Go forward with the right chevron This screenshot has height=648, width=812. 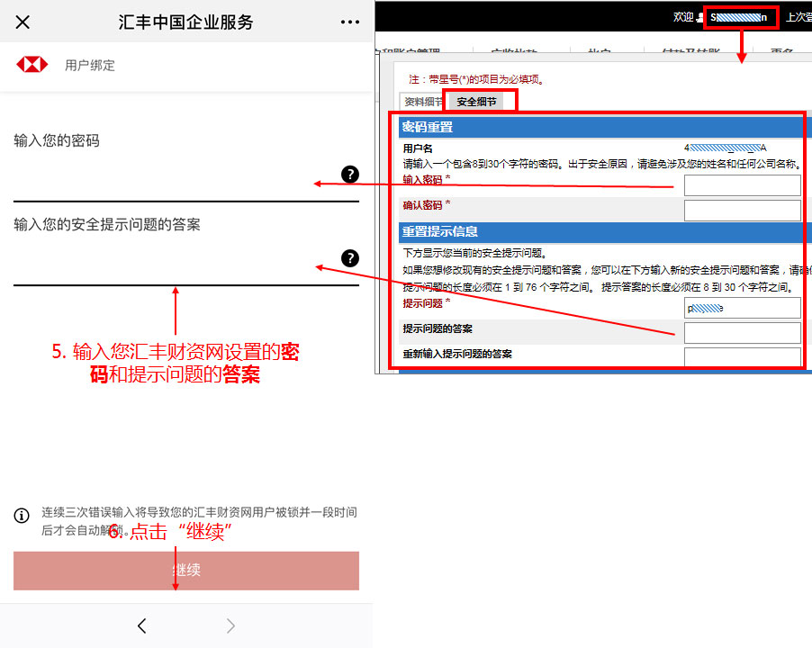coord(230,625)
